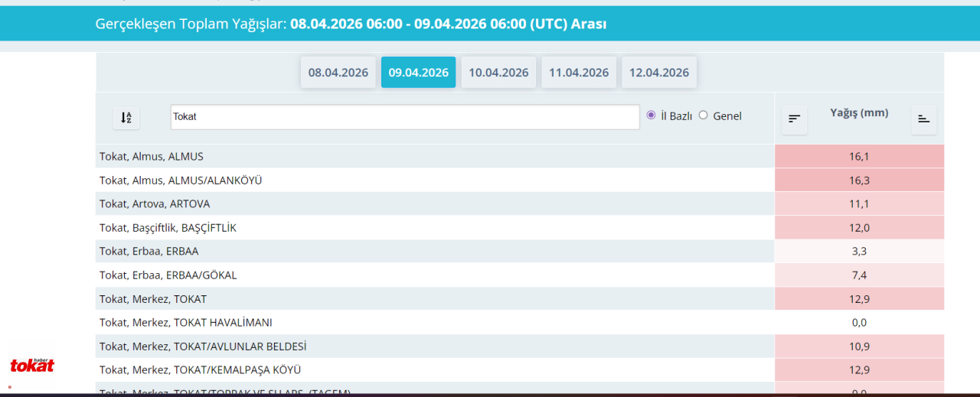Select the İl Bazlı radio button

652,116
